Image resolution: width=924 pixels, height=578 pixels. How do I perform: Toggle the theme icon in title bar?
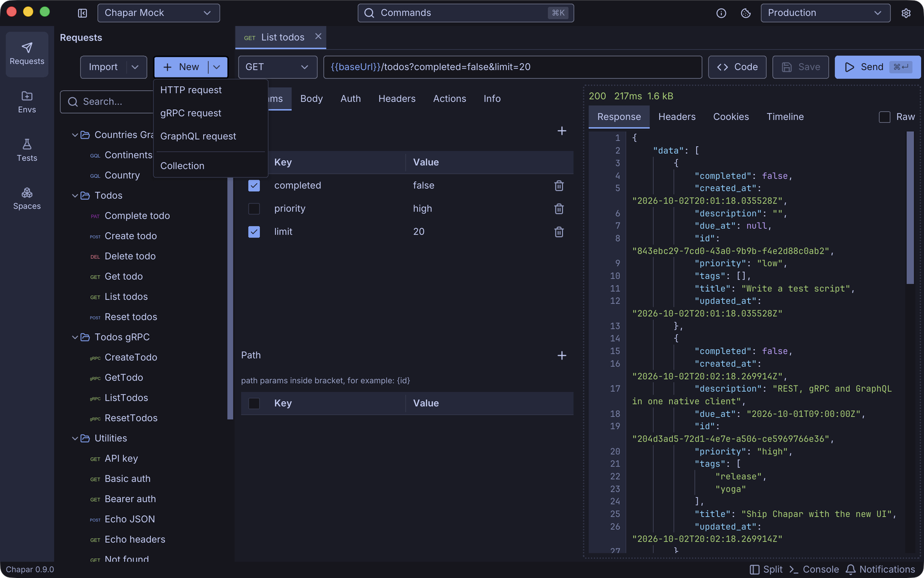tap(746, 13)
